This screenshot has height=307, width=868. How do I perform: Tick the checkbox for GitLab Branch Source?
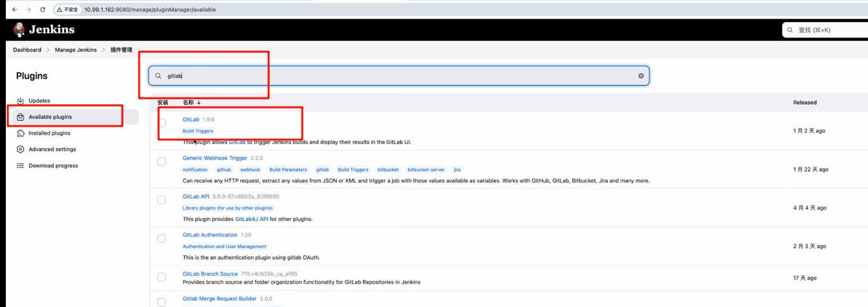coord(162,277)
